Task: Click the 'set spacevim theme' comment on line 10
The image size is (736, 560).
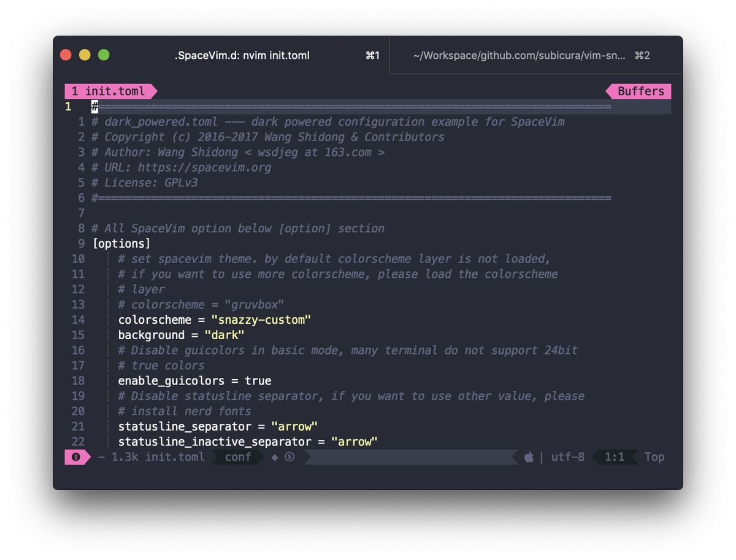Action: (x=334, y=259)
